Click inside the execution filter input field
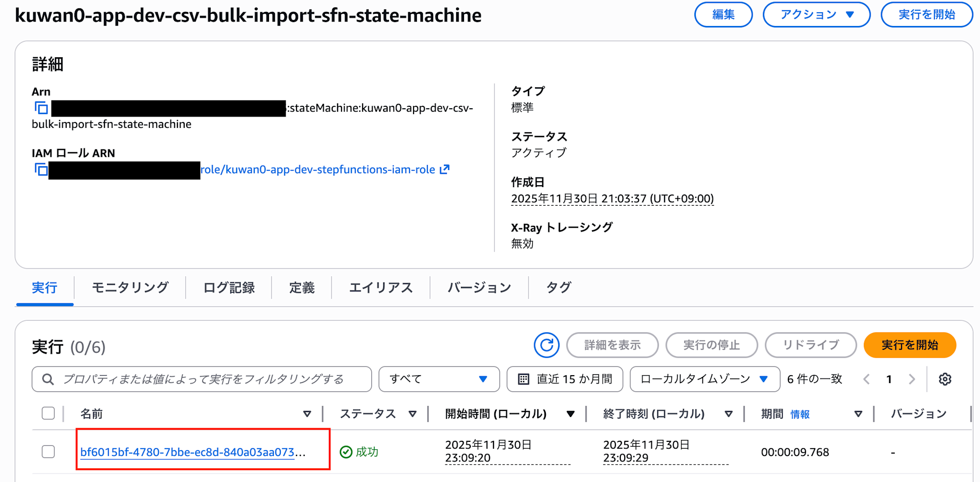The image size is (980, 482). click(x=196, y=379)
